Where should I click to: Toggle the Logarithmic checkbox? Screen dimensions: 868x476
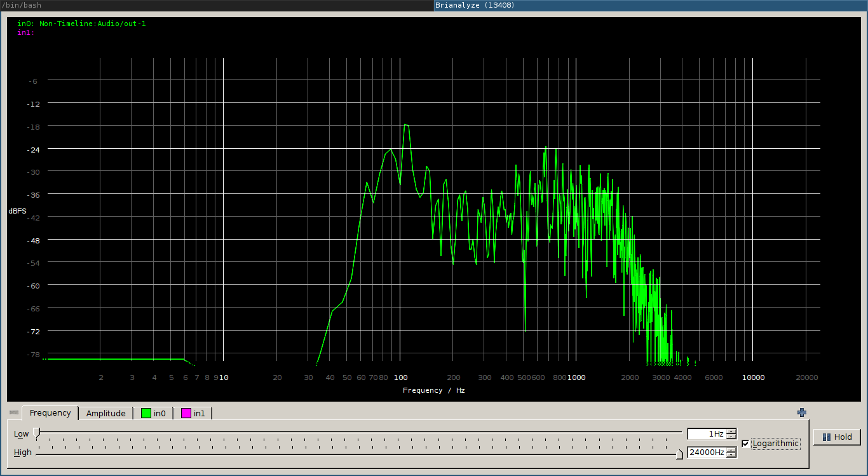(745, 444)
